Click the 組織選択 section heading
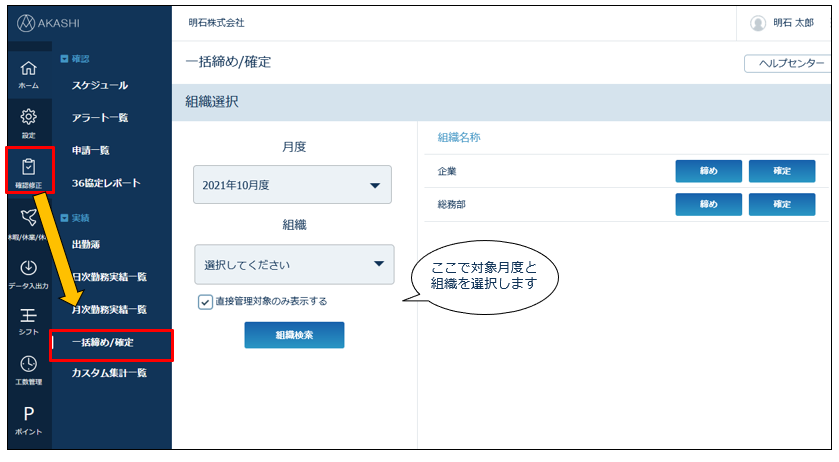 (x=212, y=102)
